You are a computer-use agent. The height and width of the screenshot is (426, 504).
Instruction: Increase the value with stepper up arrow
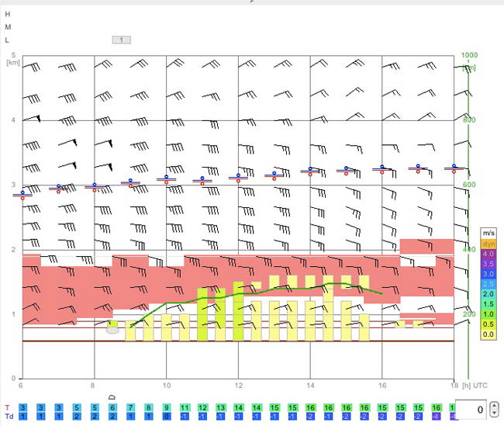pos(495,406)
